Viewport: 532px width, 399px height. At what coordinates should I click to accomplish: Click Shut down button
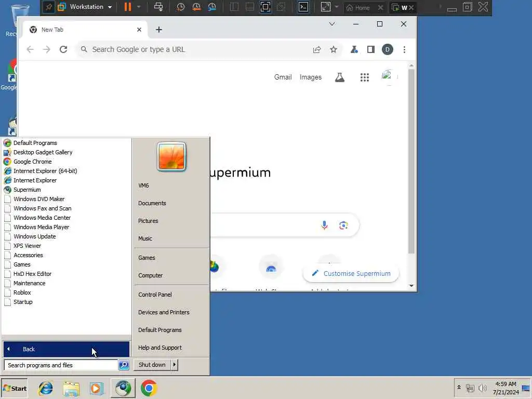[152, 365]
